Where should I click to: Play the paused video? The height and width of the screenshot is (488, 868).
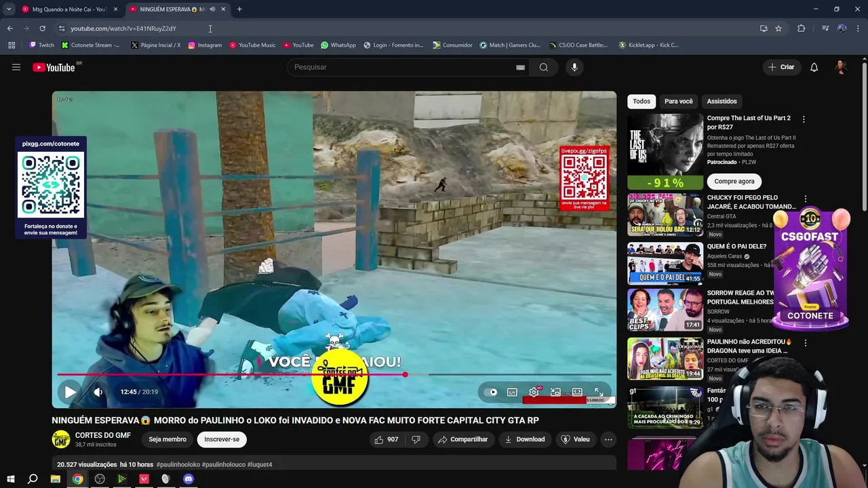coord(71,392)
